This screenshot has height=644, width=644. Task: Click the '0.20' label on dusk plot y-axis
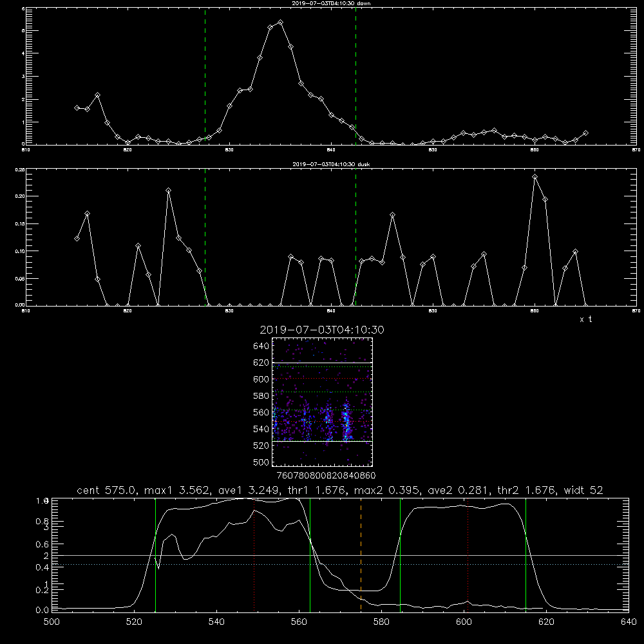[x=20, y=196]
